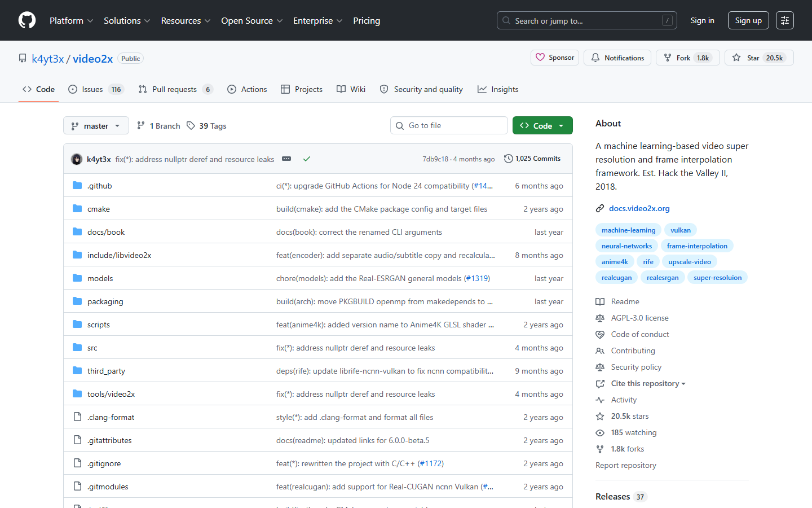This screenshot has width=812, height=508.
Task: Open the 1,025 Commits history
Action: pyautogui.click(x=532, y=159)
